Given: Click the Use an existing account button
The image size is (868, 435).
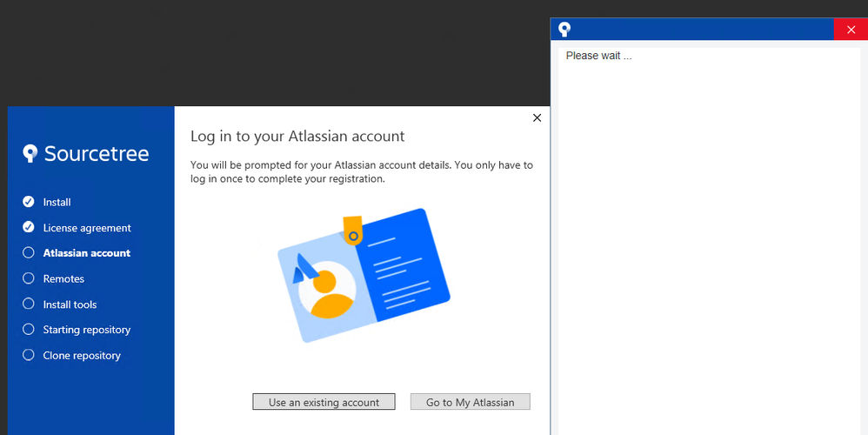Looking at the screenshot, I should [x=324, y=402].
